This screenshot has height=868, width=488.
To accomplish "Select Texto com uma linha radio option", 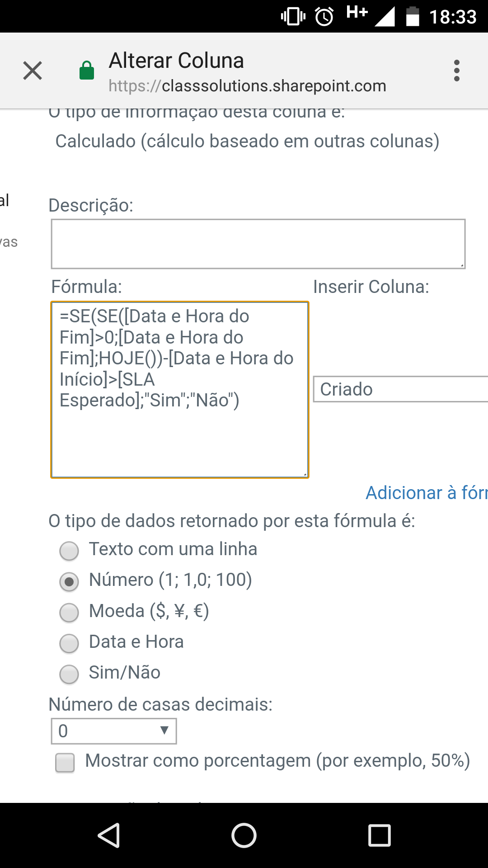I will pyautogui.click(x=69, y=551).
